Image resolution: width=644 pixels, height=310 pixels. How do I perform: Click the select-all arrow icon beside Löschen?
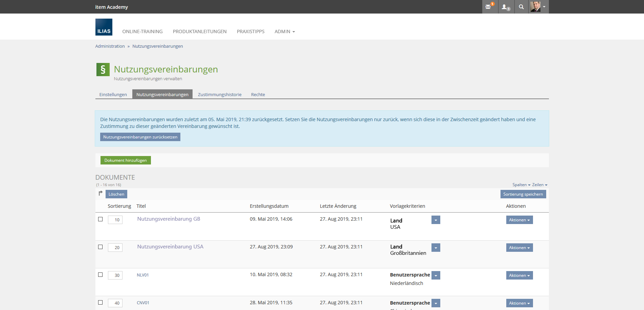pos(101,193)
